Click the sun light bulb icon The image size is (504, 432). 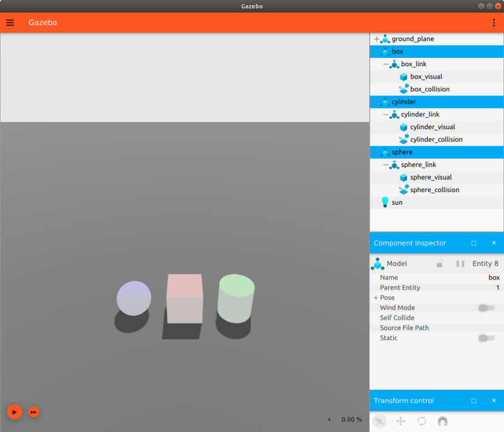pyautogui.click(x=385, y=202)
